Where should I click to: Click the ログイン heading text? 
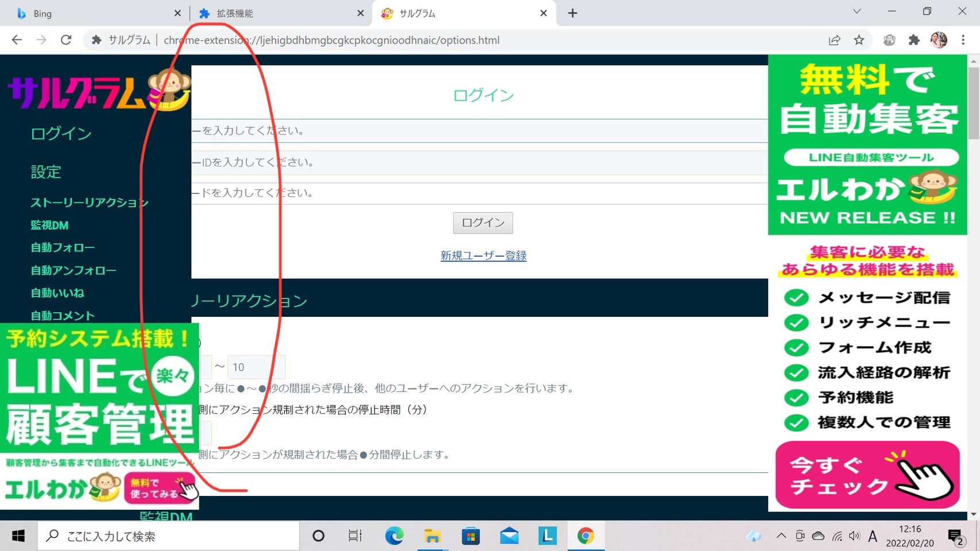tap(483, 95)
